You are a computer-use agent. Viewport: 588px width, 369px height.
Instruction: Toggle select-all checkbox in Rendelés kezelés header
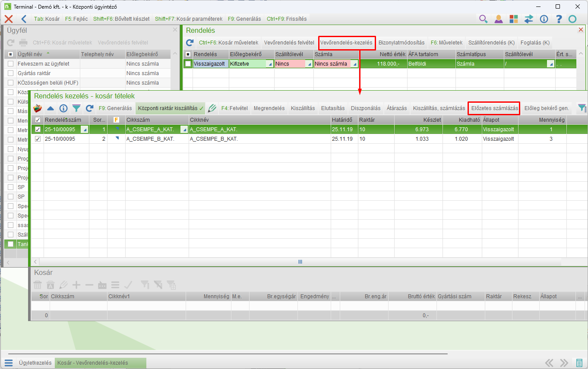coord(38,120)
